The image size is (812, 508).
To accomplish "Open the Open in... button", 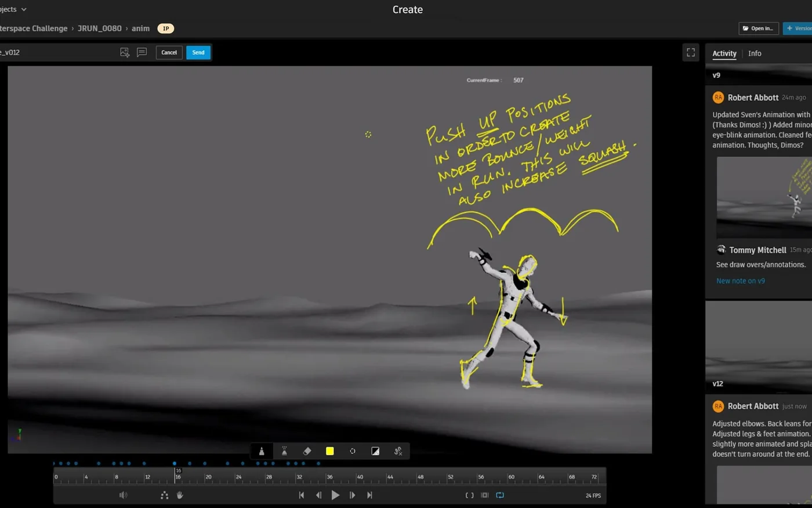I will [x=759, y=28].
